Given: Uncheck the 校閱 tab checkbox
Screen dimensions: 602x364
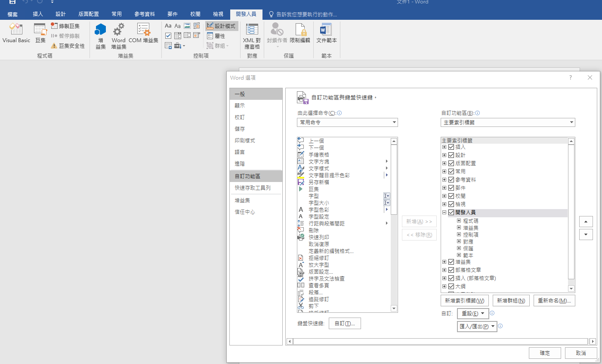Looking at the screenshot, I should [x=451, y=196].
